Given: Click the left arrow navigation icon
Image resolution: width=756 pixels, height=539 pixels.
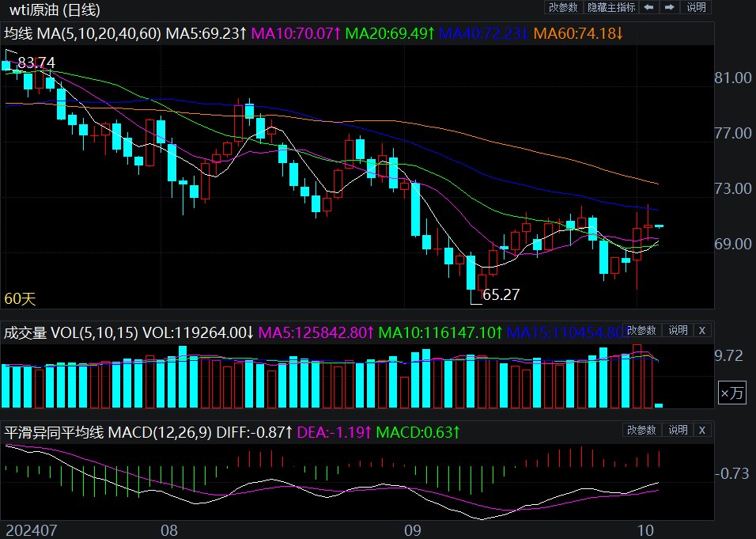Looking at the screenshot, I should [648, 8].
